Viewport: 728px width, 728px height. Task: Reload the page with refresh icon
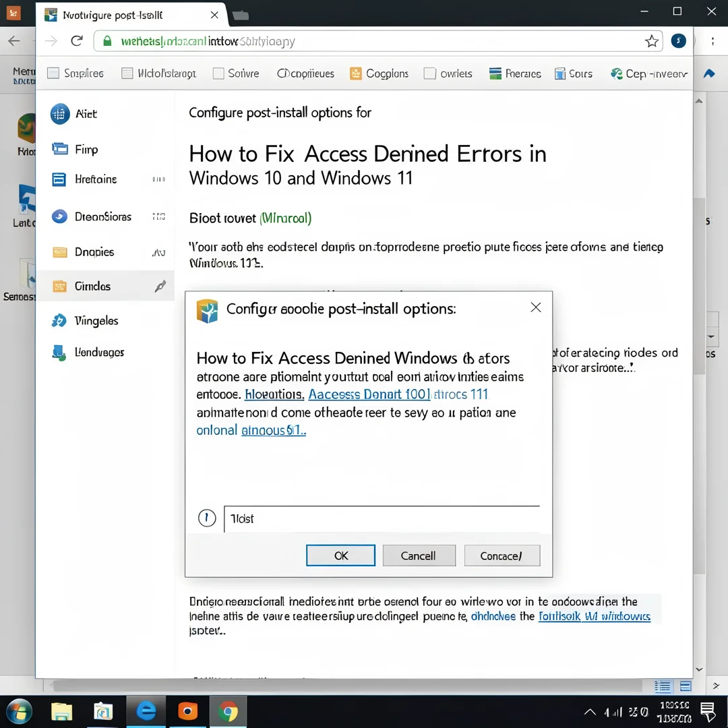pos(77,41)
